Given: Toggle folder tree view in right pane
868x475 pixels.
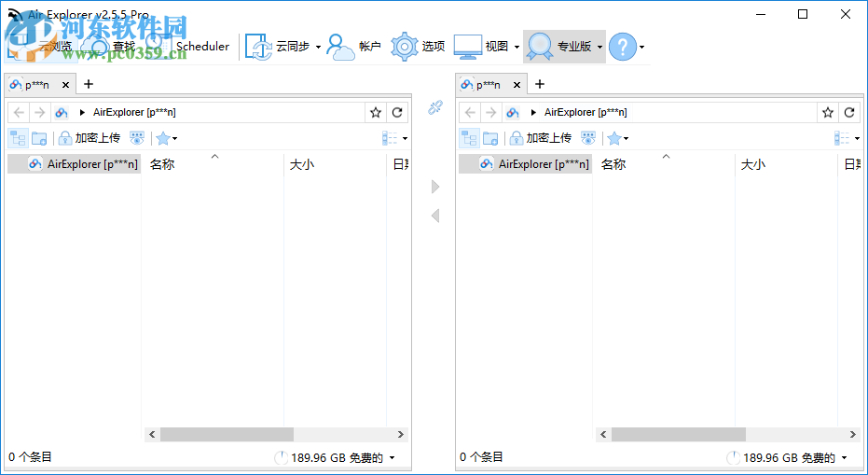Looking at the screenshot, I should tap(470, 138).
